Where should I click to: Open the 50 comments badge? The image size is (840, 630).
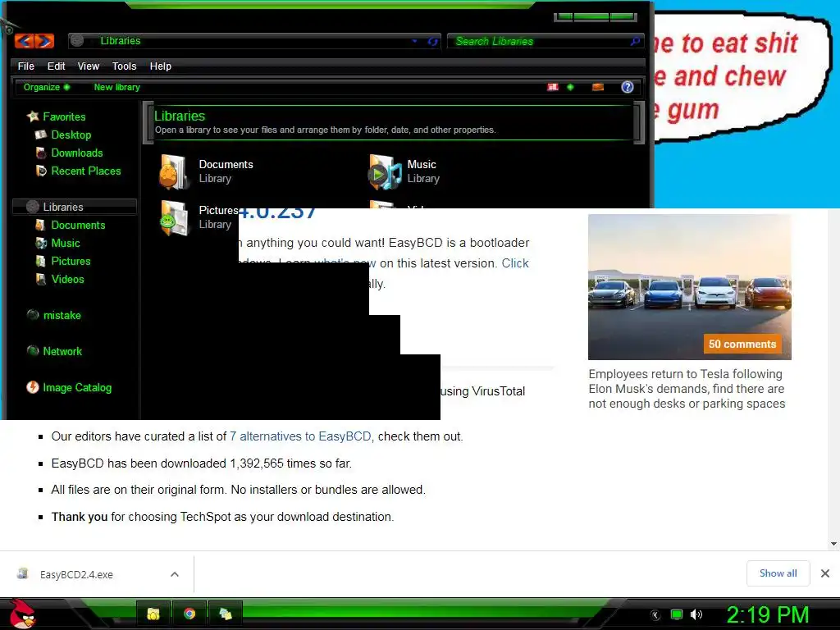742,344
